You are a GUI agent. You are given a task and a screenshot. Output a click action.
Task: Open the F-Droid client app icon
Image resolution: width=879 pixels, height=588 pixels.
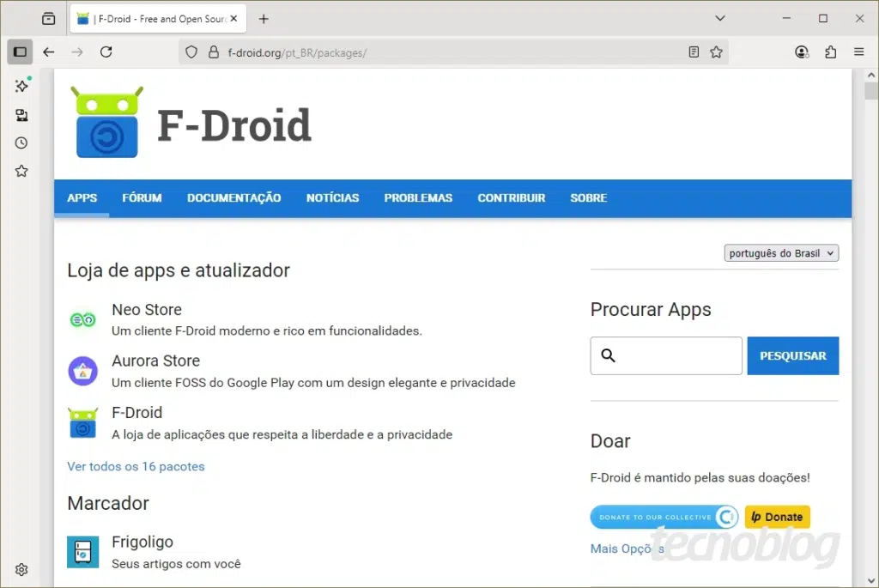[82, 422]
